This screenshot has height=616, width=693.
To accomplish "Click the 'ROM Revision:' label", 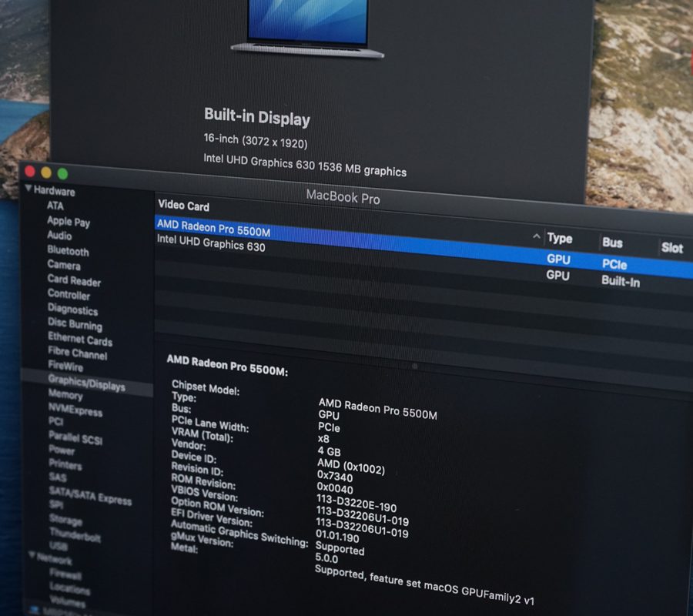I will tap(203, 480).
